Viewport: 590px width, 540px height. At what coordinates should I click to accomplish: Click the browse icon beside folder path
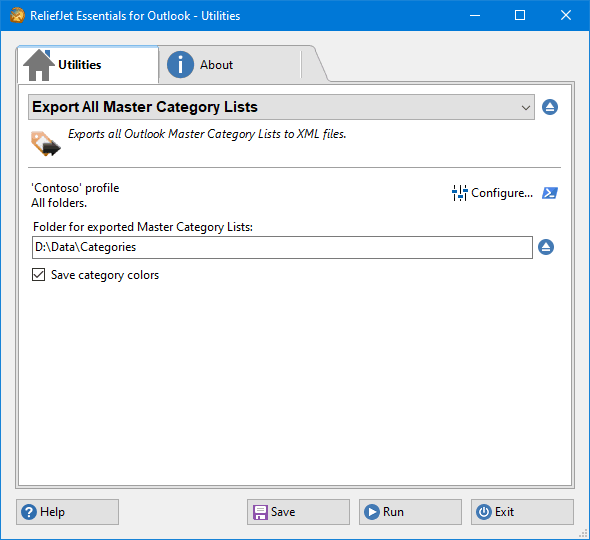pos(546,247)
